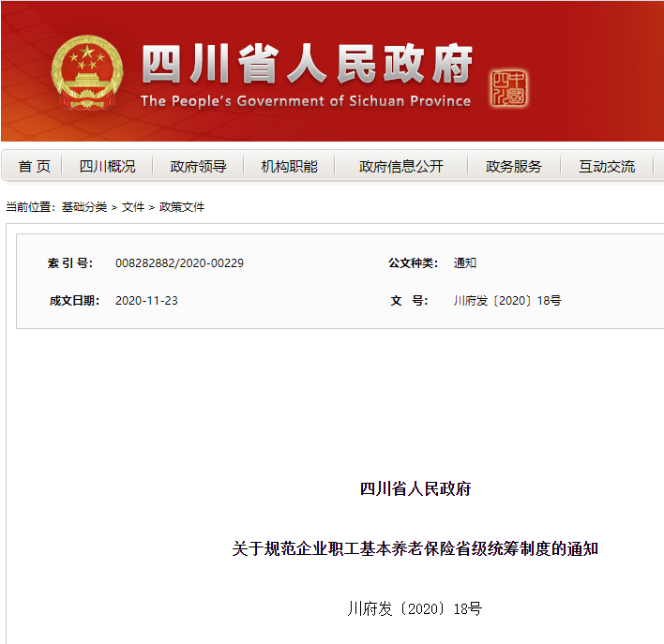Viewport: 664px width, 644px height.
Task: Click the document title about 养老保险省级统筹制度
Action: click(415, 549)
